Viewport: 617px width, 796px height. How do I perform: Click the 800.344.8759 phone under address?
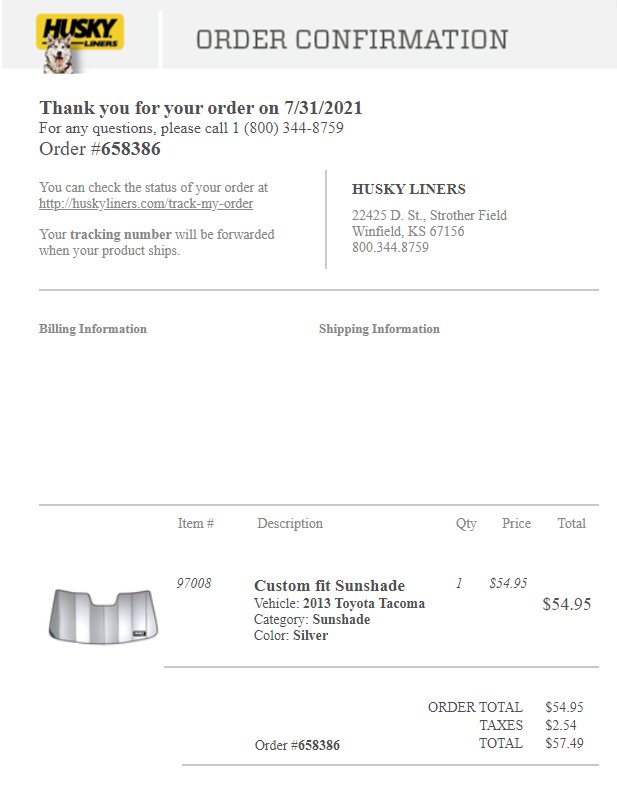click(390, 247)
